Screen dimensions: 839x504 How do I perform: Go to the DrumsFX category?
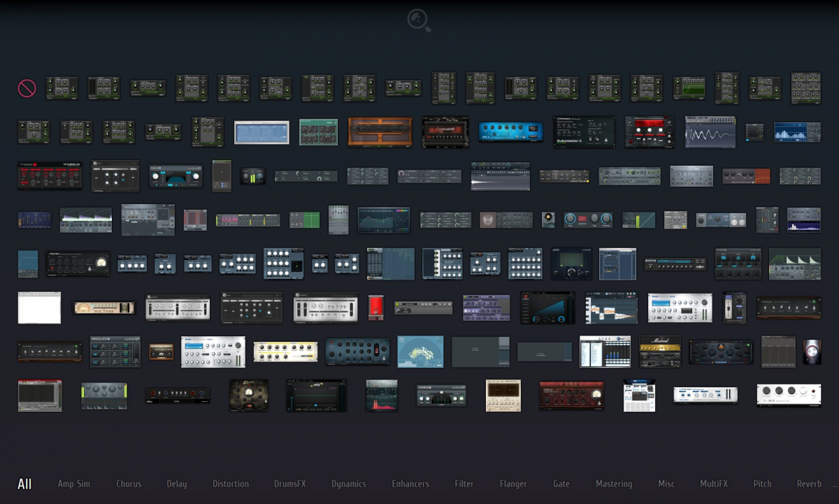pos(289,484)
